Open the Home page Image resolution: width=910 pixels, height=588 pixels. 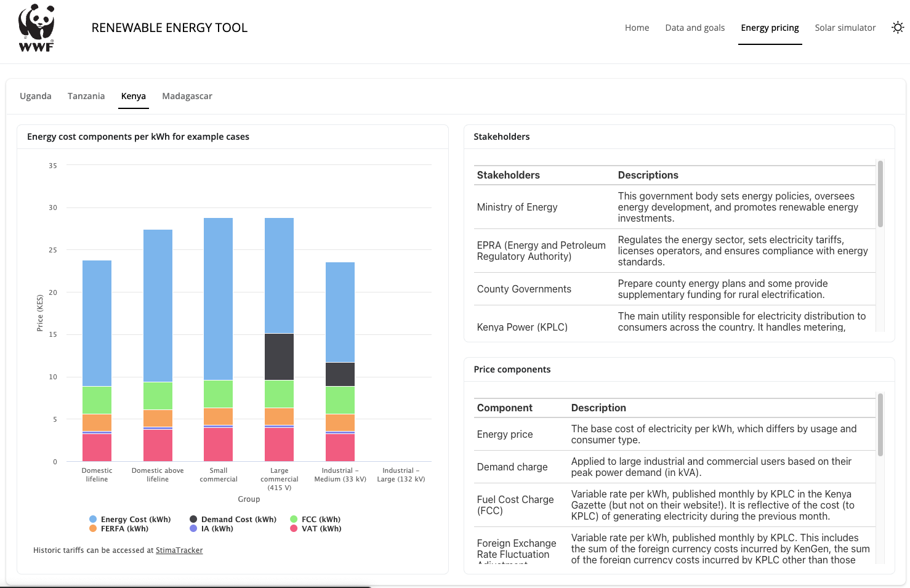[x=637, y=28]
